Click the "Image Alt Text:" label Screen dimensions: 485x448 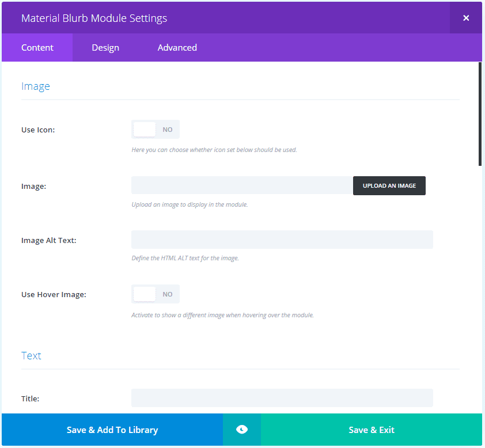click(x=48, y=240)
